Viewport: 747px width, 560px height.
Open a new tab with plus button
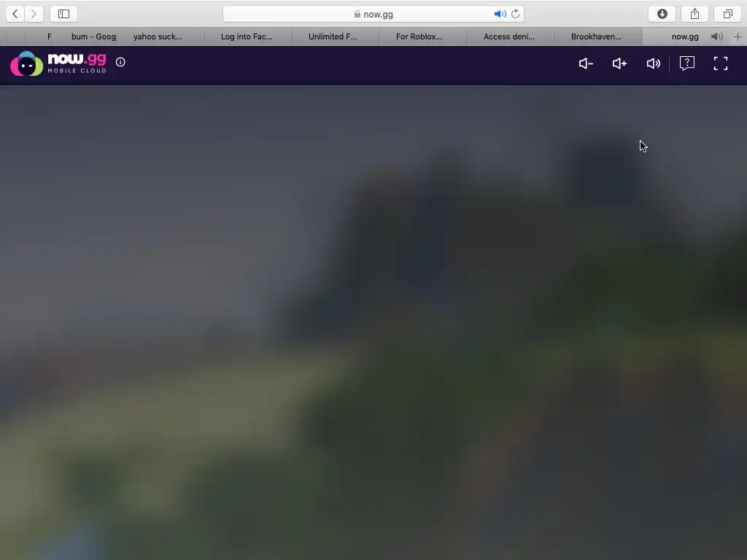pos(738,36)
